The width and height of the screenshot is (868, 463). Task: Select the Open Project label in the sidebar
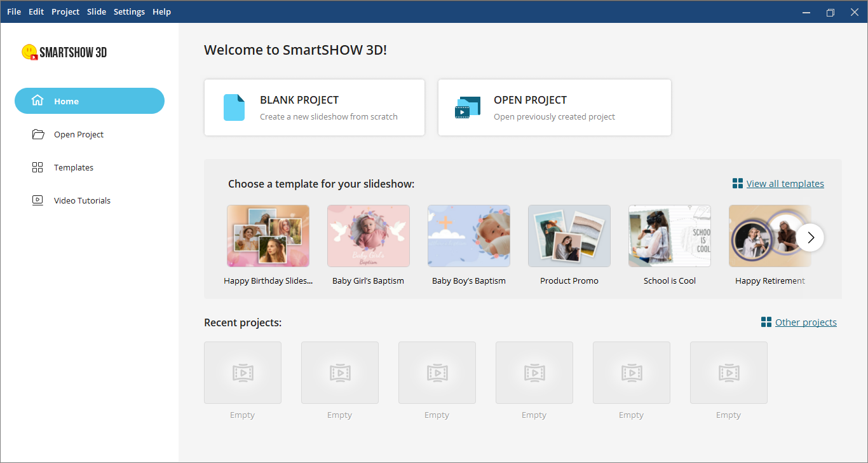point(79,134)
